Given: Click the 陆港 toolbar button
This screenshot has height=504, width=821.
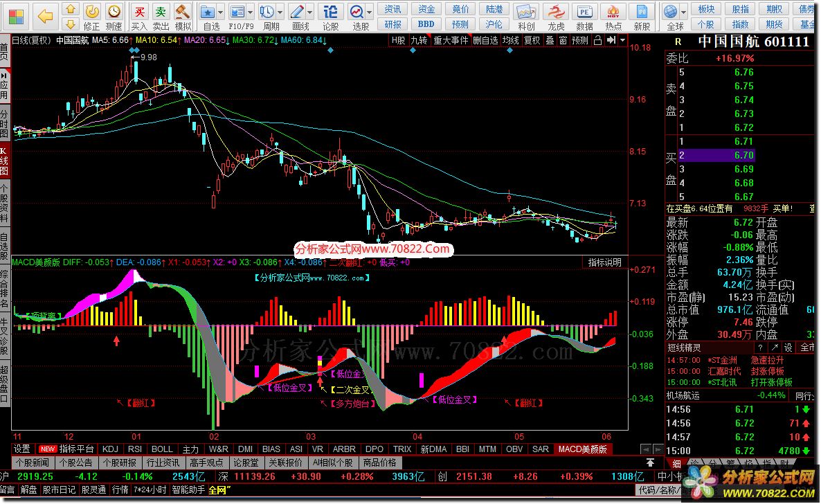Looking at the screenshot, I should click(x=494, y=9).
